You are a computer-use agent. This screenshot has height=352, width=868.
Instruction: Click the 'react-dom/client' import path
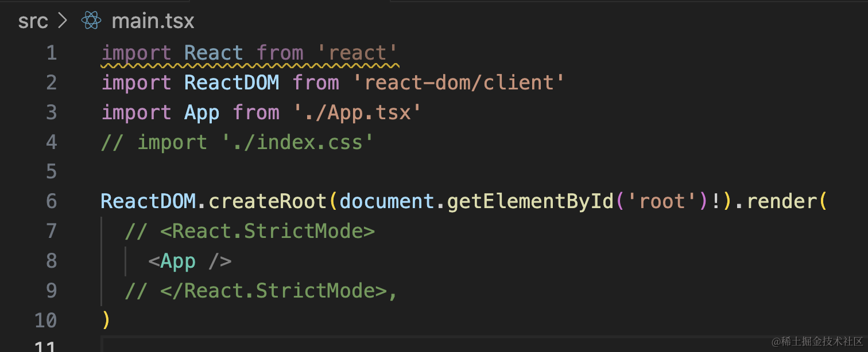click(x=459, y=83)
